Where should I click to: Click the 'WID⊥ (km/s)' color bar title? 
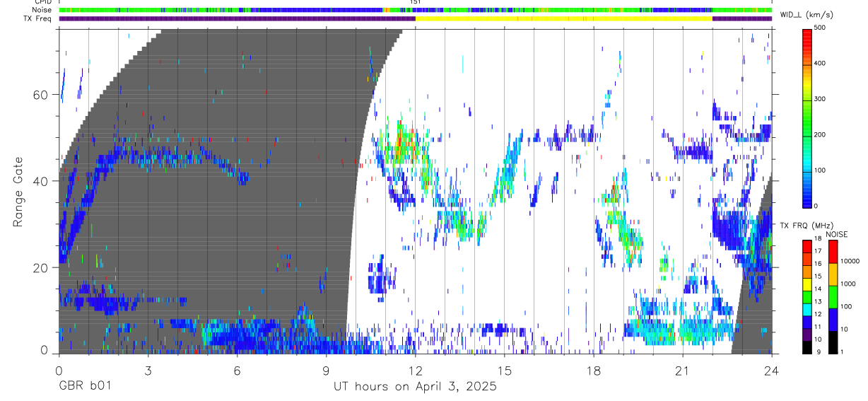tap(805, 15)
